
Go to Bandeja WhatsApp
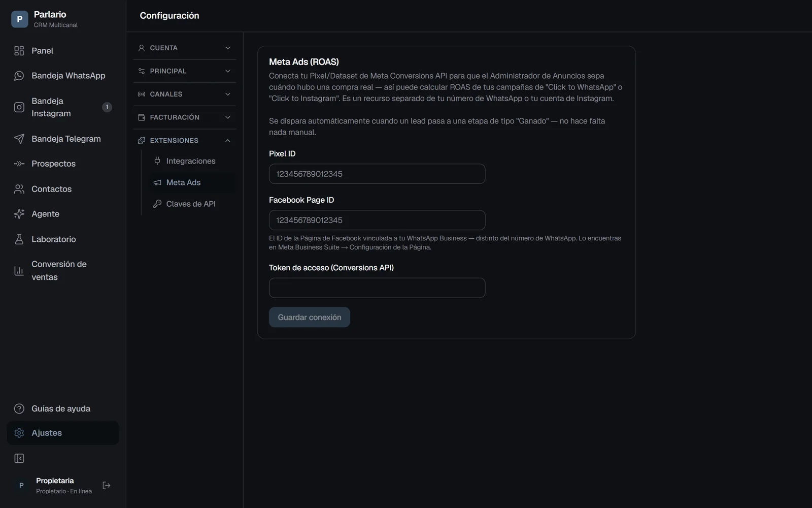[x=63, y=76]
